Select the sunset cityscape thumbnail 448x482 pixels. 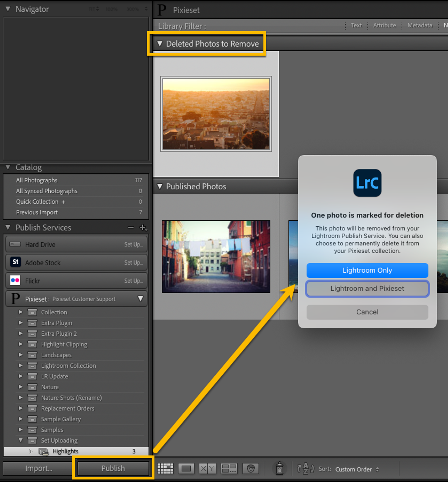(x=216, y=114)
